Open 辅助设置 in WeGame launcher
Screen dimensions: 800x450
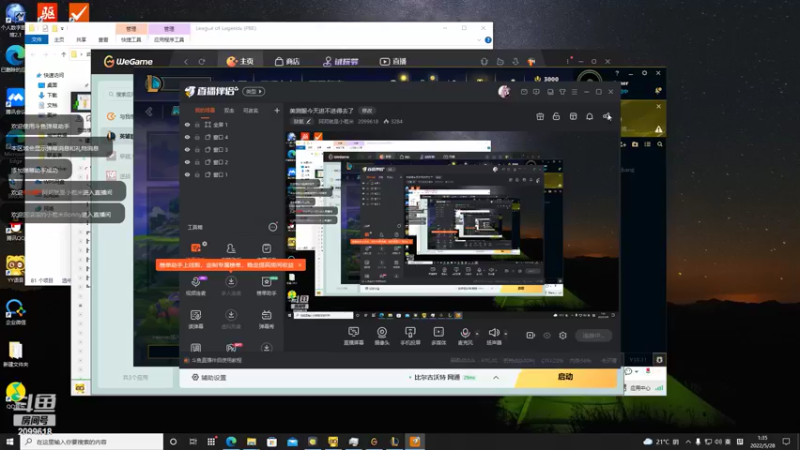[x=209, y=378]
